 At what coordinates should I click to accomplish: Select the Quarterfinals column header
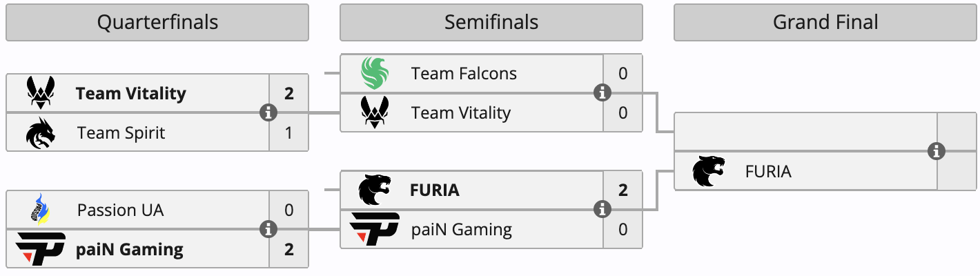coord(157,23)
